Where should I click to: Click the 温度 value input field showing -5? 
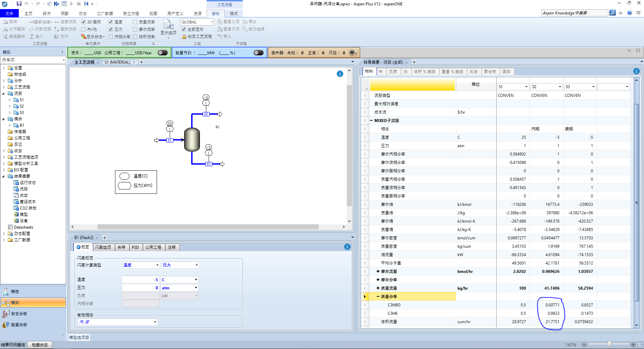(x=141, y=280)
